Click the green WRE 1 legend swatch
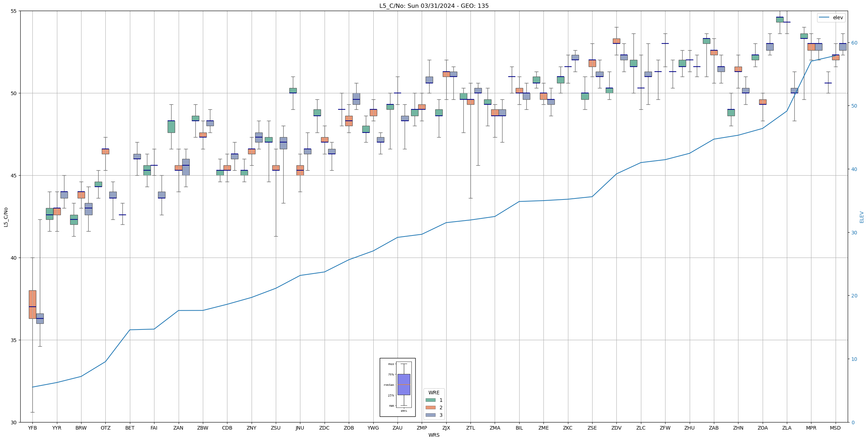Screen dimensions: 868x441 (x=431, y=400)
